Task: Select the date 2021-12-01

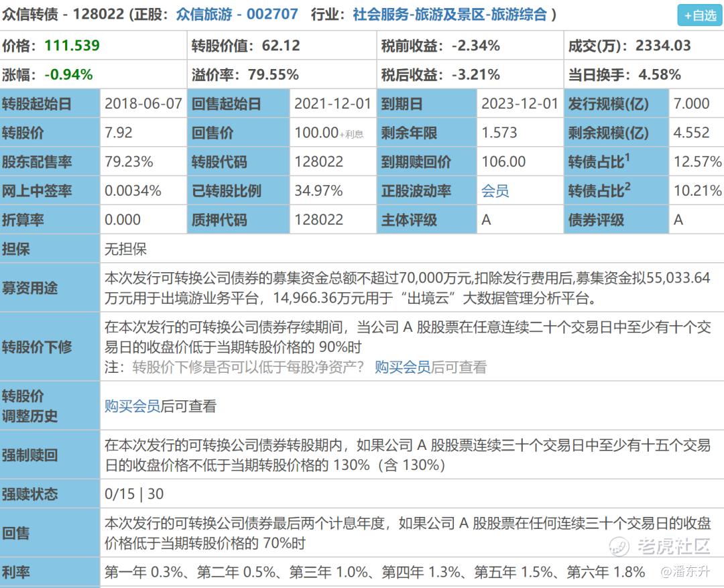Action: [x=333, y=103]
